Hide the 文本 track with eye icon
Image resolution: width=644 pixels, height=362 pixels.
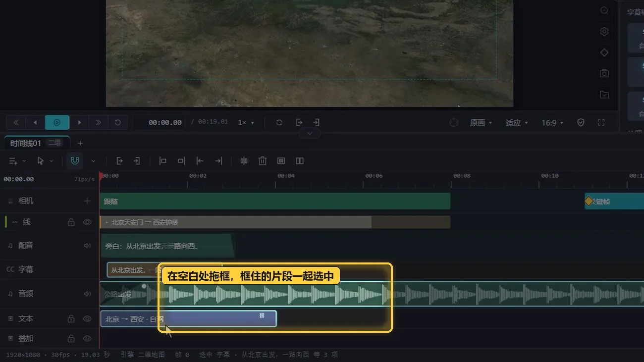point(87,319)
